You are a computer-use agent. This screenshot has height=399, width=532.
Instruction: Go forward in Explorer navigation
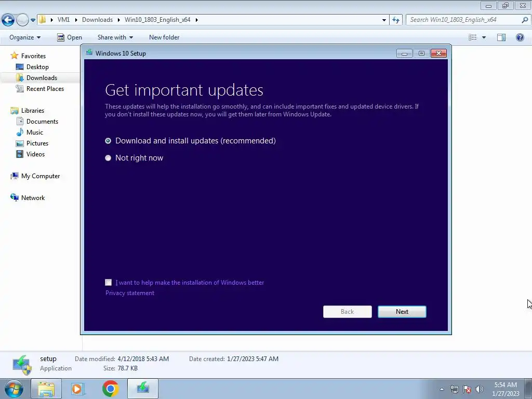22,20
